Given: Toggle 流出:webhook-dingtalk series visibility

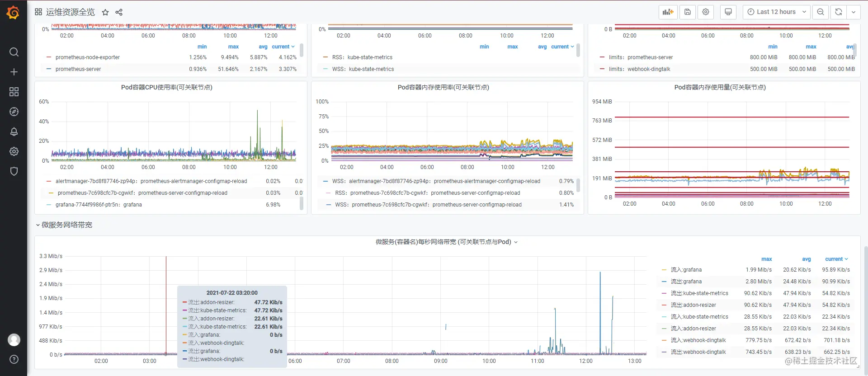Looking at the screenshot, I should 698,352.
